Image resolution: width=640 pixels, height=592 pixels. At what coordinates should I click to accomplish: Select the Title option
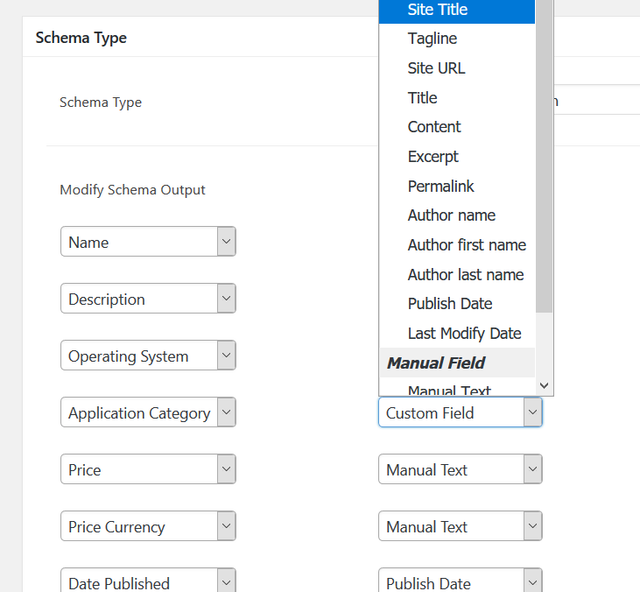(457, 98)
